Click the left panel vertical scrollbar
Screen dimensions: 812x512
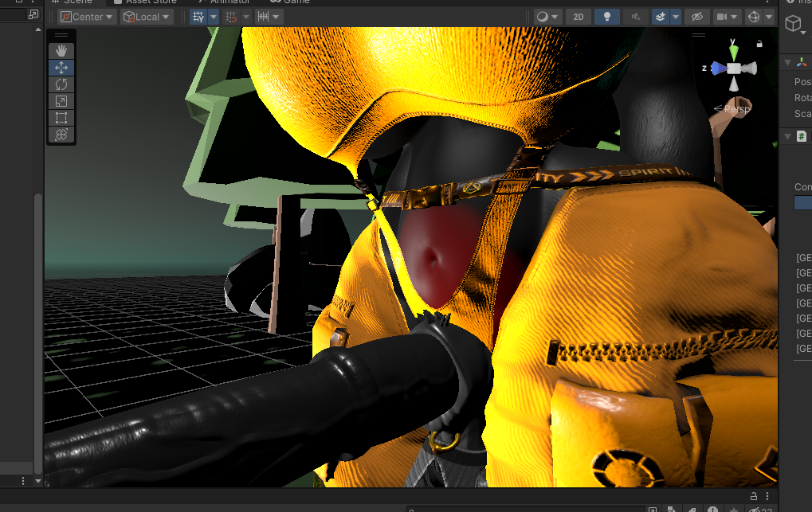click(x=37, y=333)
